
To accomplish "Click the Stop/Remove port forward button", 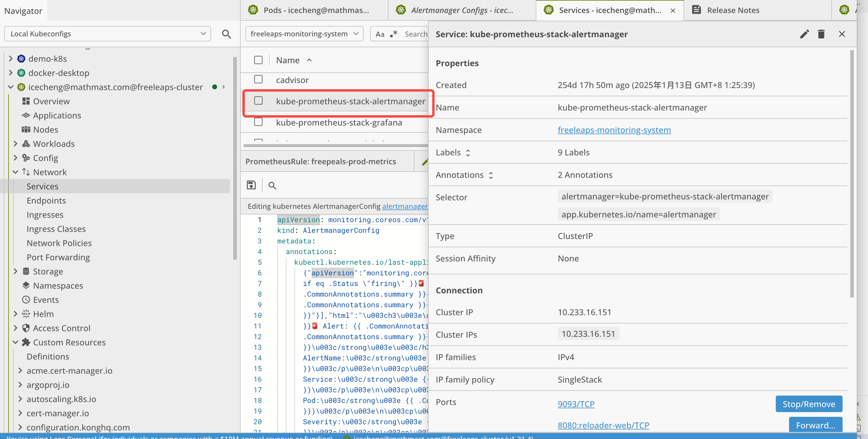I will (808, 404).
